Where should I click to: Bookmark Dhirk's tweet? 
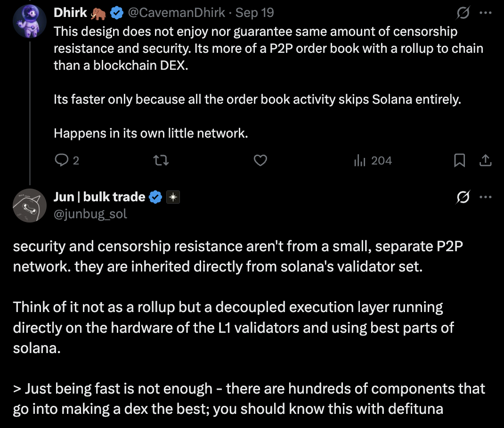click(x=459, y=161)
